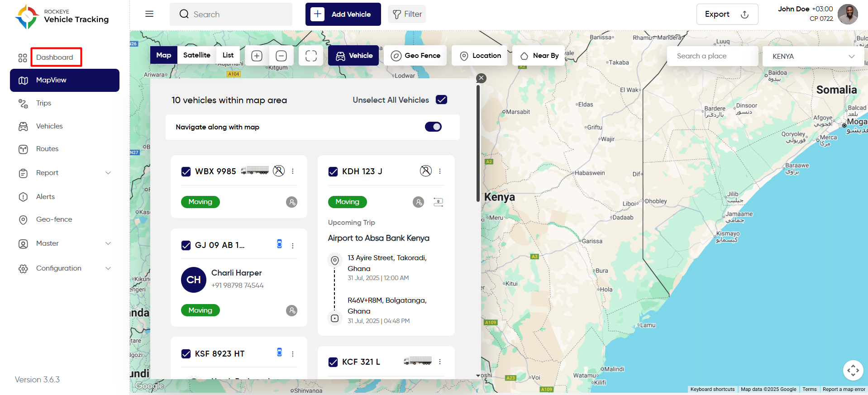Open the hamburger menu icon
This screenshot has height=395, width=868.
[149, 14]
